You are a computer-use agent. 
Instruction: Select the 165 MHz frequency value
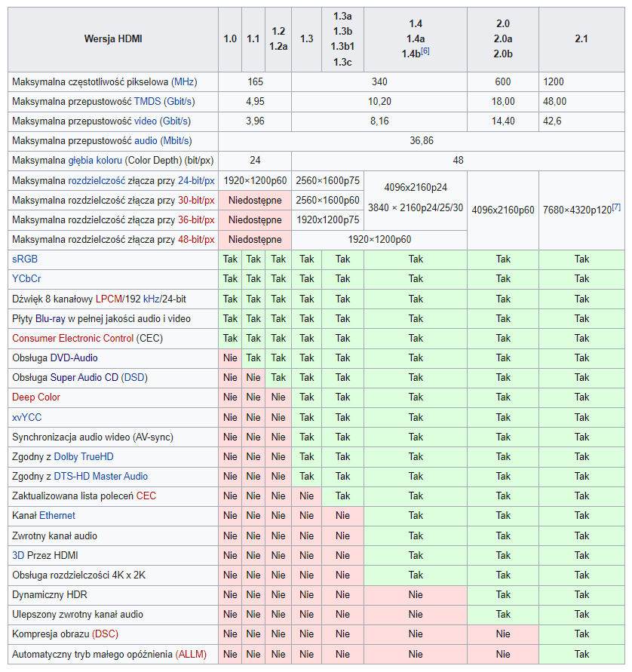(255, 82)
